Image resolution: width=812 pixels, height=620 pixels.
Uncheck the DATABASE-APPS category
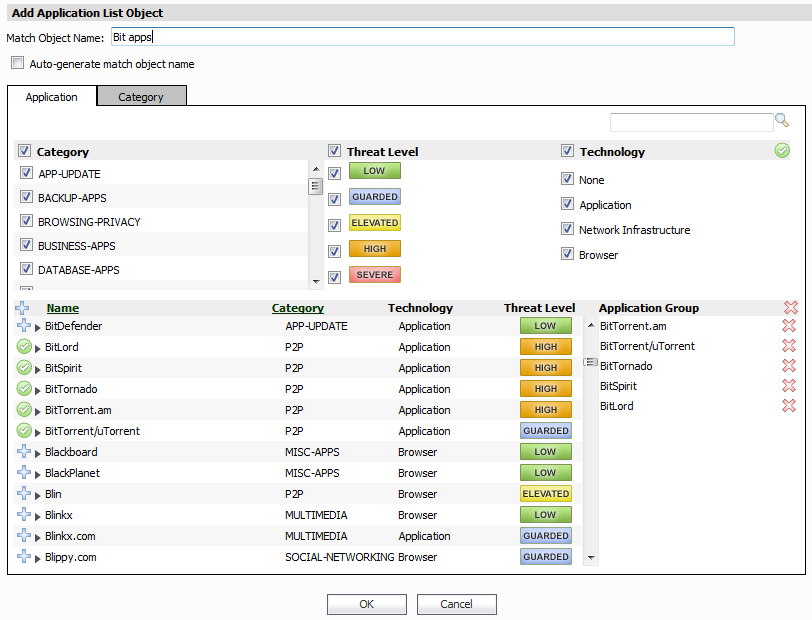26,269
